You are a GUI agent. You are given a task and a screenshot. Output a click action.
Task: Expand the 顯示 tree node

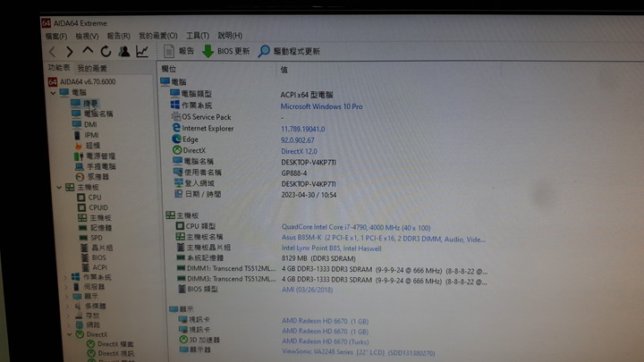(x=66, y=297)
